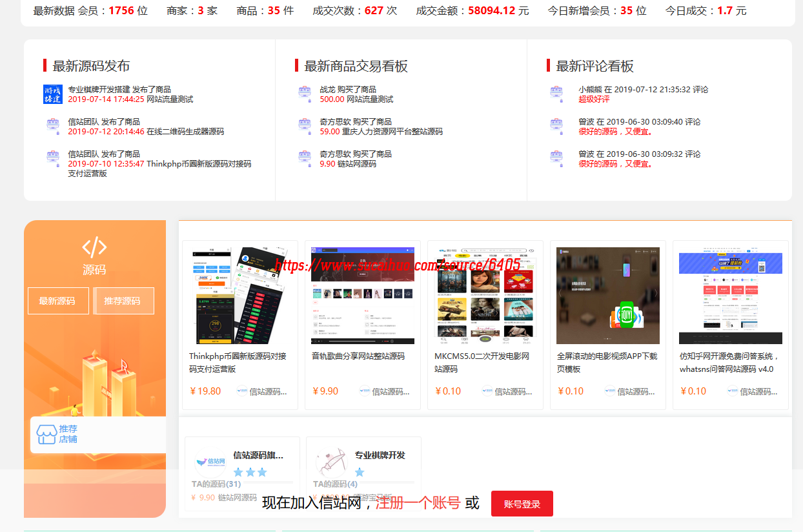
Task: Click the 最新评论看板 heading
Action: 595,66
